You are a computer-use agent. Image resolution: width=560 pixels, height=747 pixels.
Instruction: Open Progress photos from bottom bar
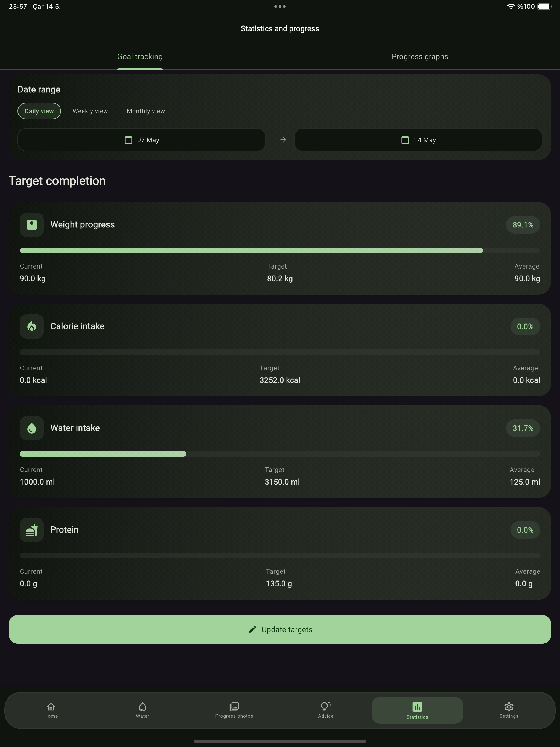234,710
